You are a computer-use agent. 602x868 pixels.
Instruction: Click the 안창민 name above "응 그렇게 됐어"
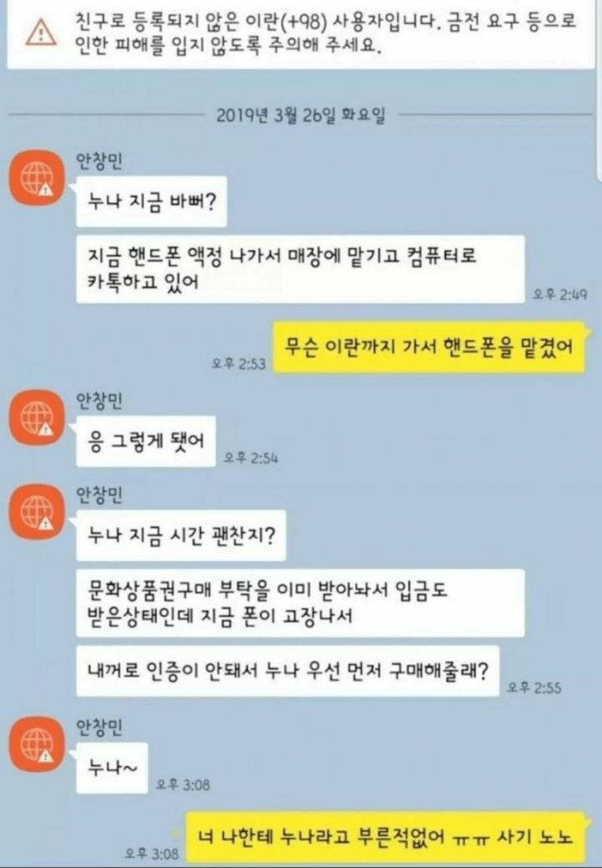coord(100,401)
